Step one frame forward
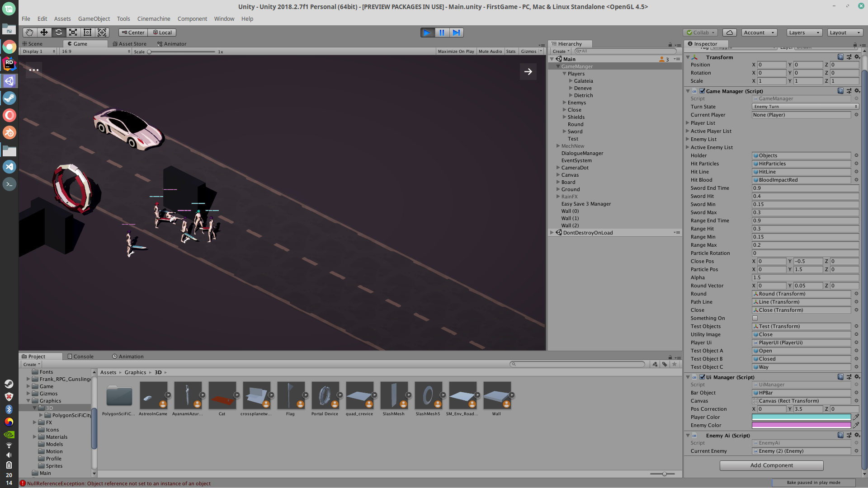 [x=457, y=33]
